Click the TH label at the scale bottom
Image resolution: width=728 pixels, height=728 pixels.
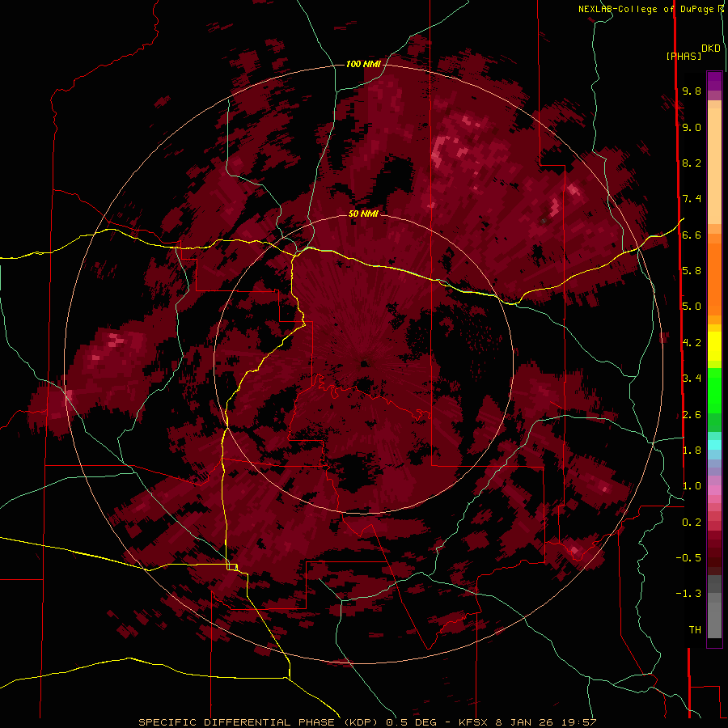pos(695,630)
